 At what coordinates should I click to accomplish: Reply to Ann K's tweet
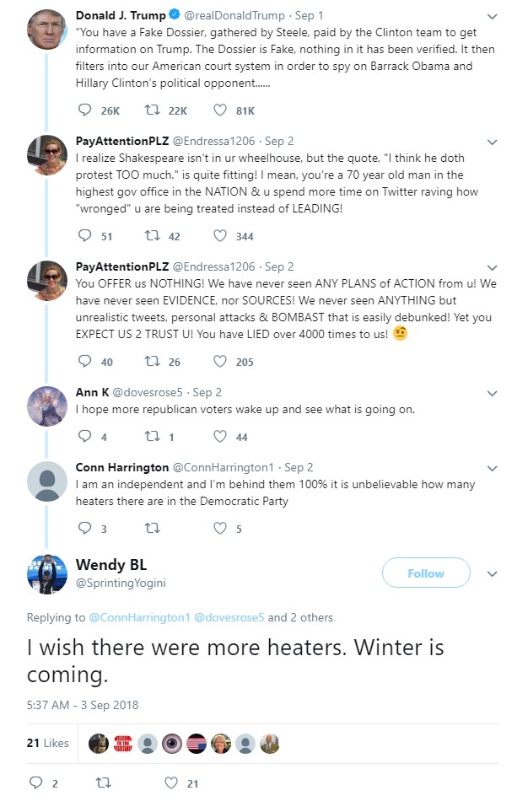(x=84, y=437)
